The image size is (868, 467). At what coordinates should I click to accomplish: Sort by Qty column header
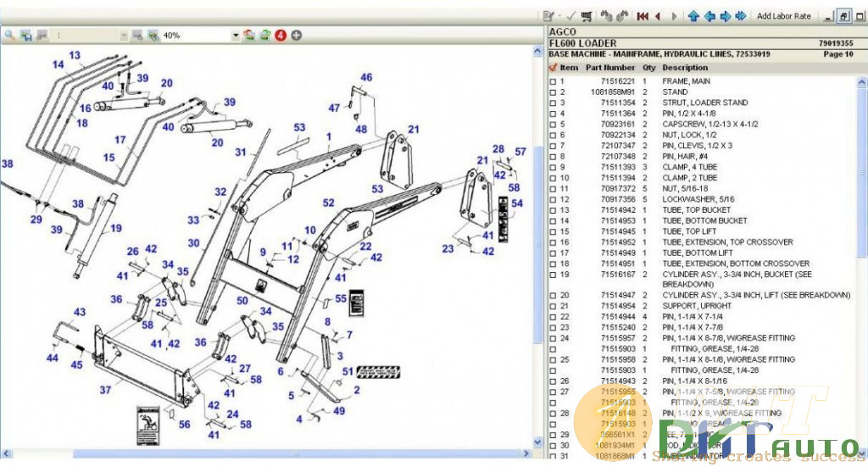648,68
